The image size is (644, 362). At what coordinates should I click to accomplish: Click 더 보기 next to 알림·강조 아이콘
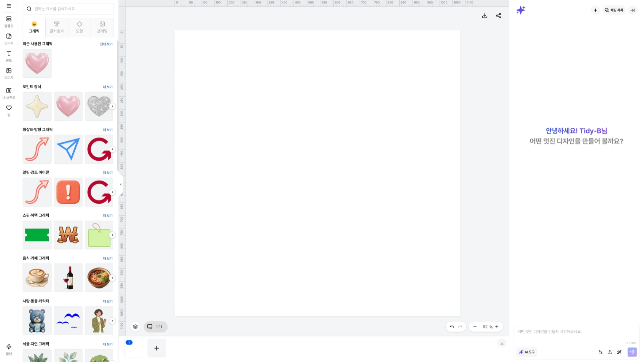[x=108, y=172]
